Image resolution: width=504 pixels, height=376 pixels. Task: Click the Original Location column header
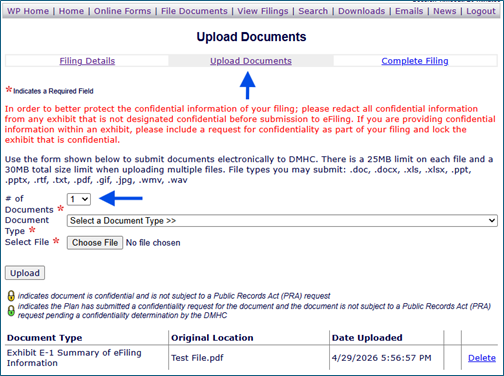click(x=212, y=338)
